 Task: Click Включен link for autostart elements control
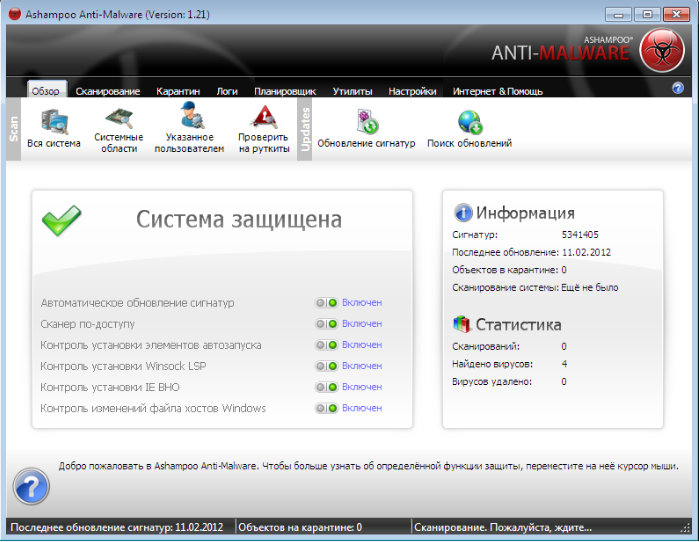pos(362,345)
